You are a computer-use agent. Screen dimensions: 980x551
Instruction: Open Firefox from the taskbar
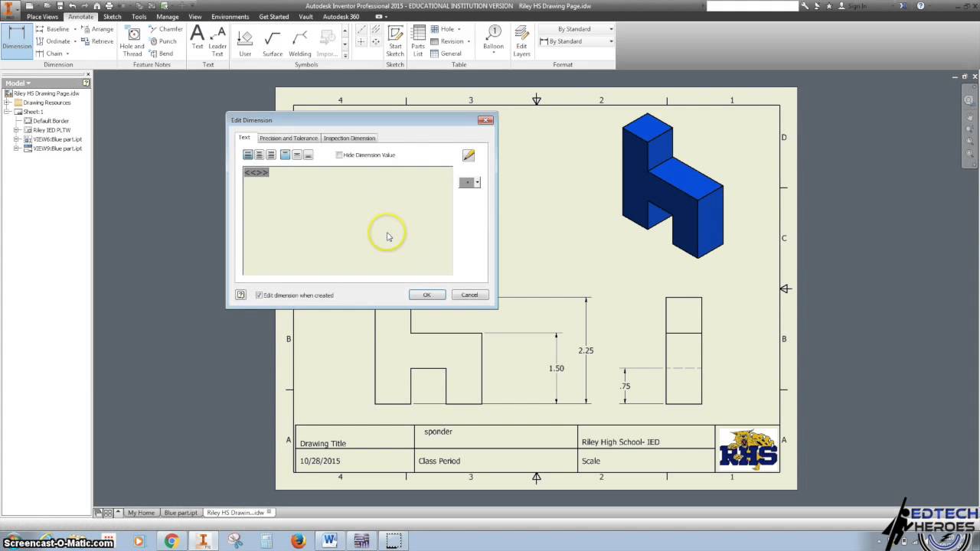point(298,540)
